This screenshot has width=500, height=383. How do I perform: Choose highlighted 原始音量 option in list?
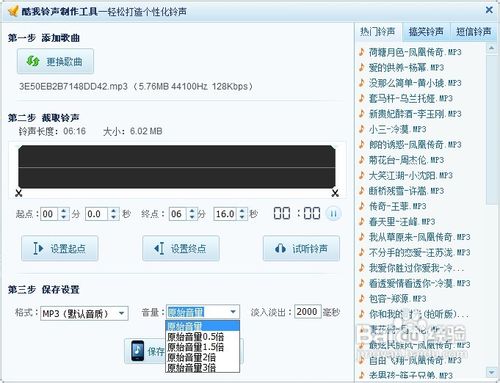point(202,326)
